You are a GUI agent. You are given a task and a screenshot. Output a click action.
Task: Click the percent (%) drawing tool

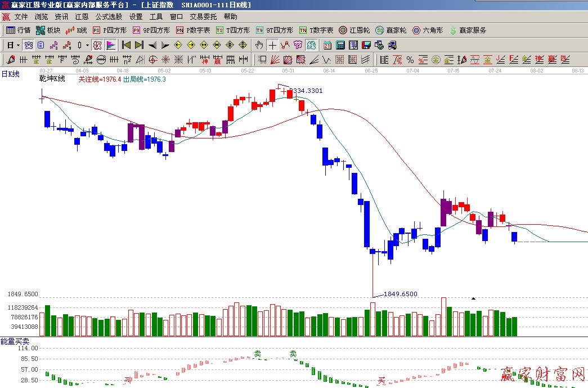coord(410,60)
